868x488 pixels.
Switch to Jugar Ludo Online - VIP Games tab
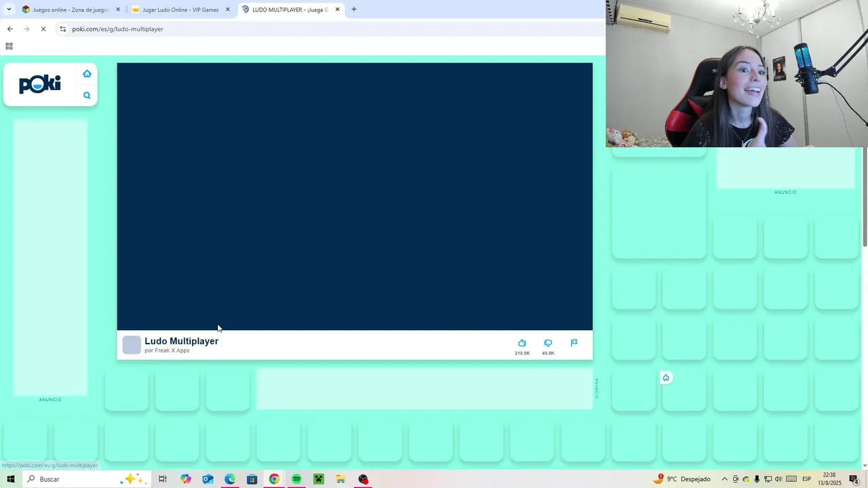[x=180, y=9]
